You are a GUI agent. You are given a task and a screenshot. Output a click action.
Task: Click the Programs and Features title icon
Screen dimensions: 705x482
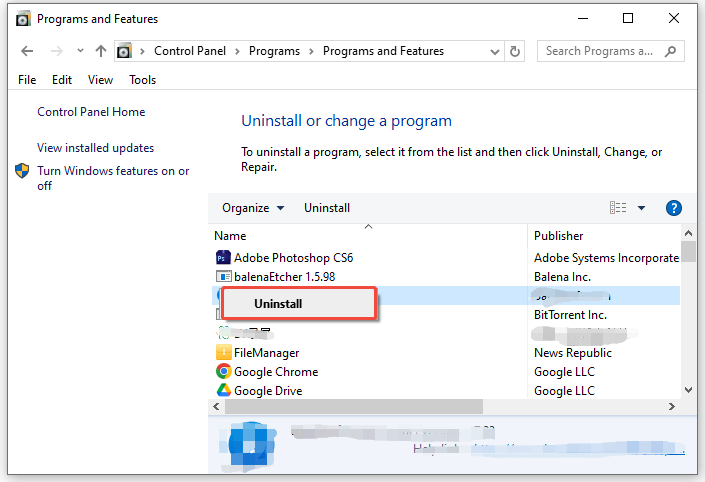coord(23,19)
